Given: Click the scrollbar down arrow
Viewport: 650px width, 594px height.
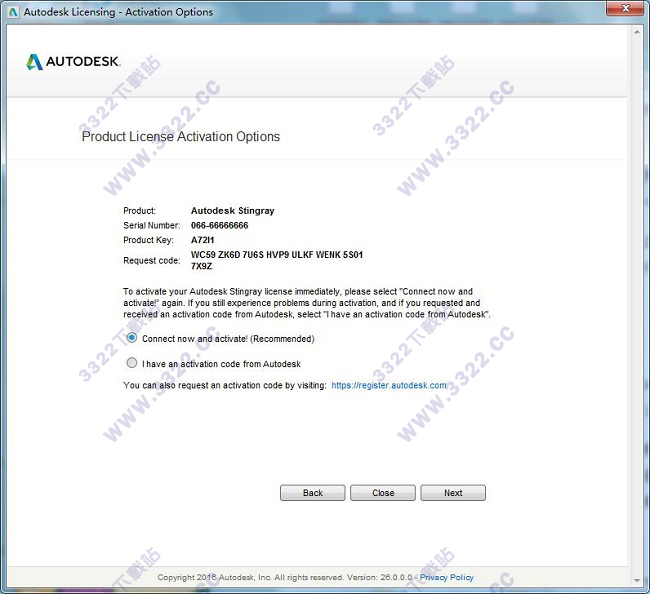Looking at the screenshot, I should pos(637,580).
